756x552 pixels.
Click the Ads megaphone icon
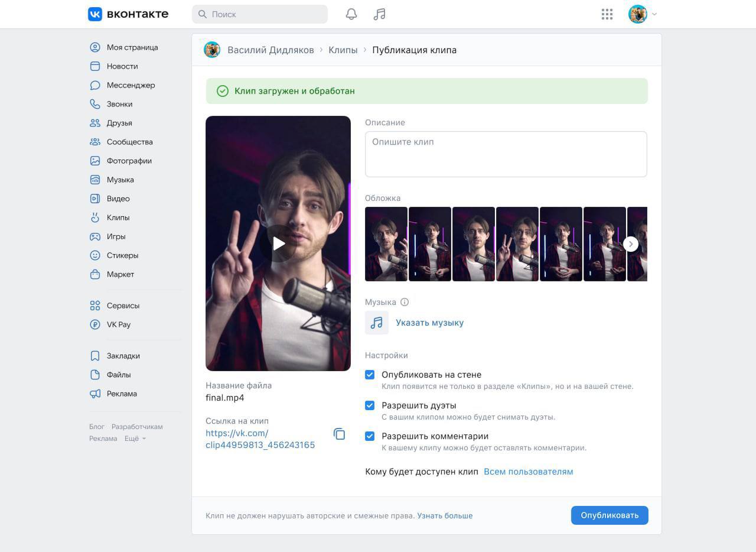[x=95, y=394]
